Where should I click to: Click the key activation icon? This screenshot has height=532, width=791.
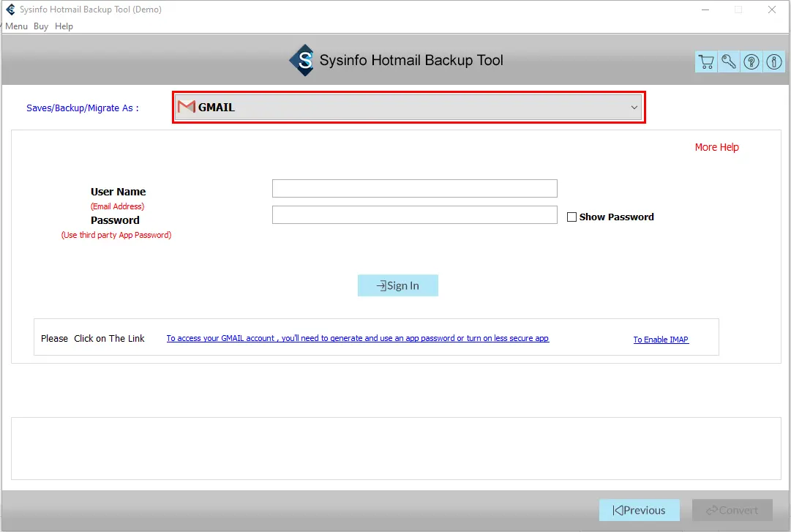pyautogui.click(x=729, y=61)
